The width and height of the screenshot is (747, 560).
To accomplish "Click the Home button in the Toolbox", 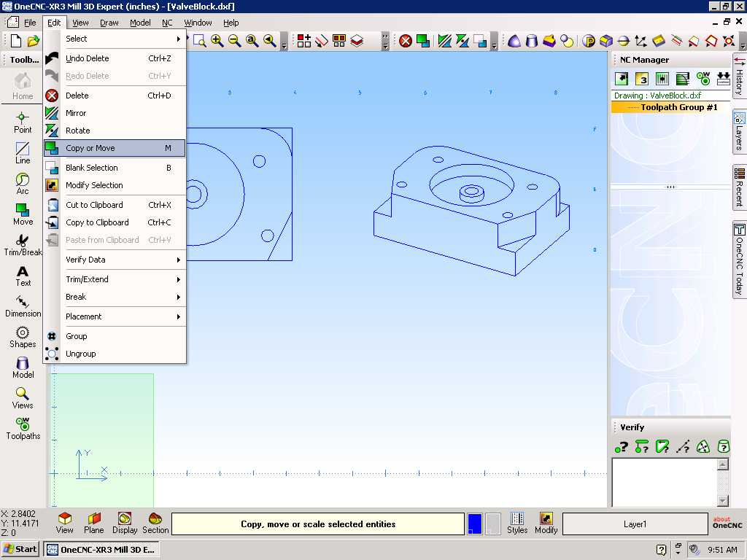I will tap(23, 86).
